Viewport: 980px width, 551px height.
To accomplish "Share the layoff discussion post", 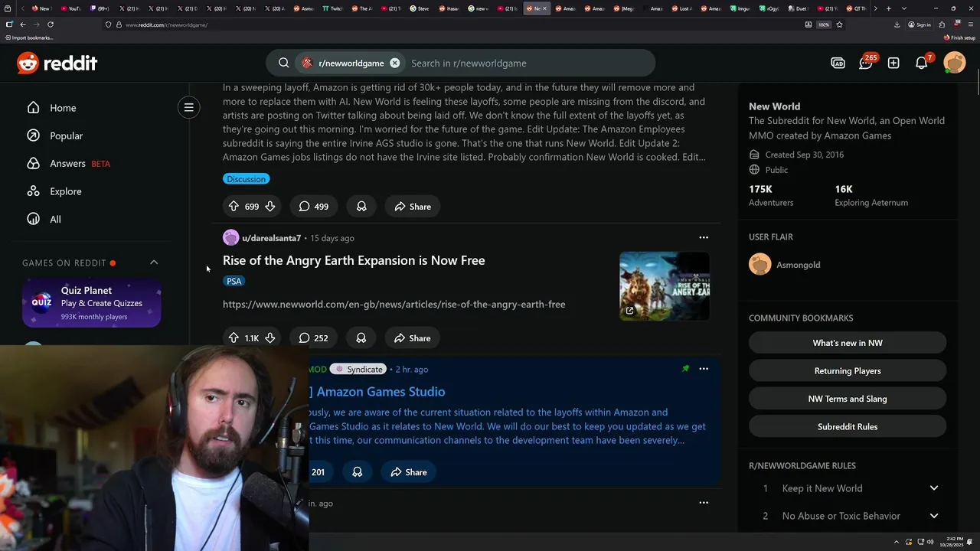I will point(413,207).
